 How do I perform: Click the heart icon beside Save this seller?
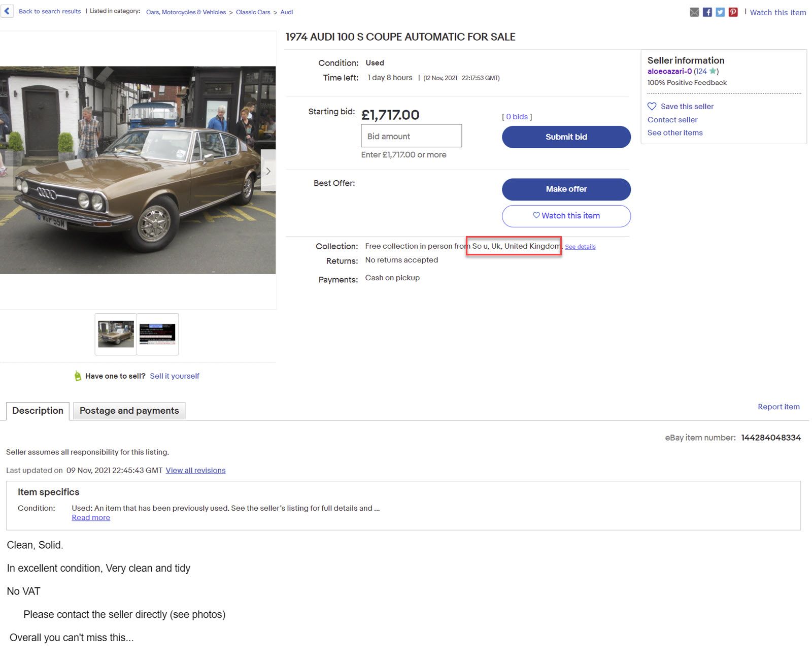tap(652, 106)
